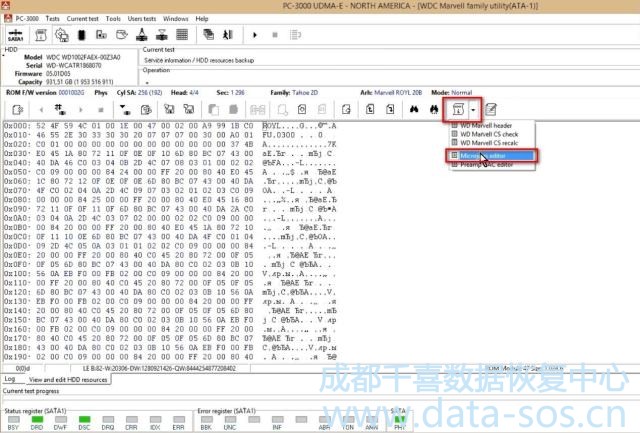
Task: Click ROM F/W version value 0001002G
Action: pos(71,93)
